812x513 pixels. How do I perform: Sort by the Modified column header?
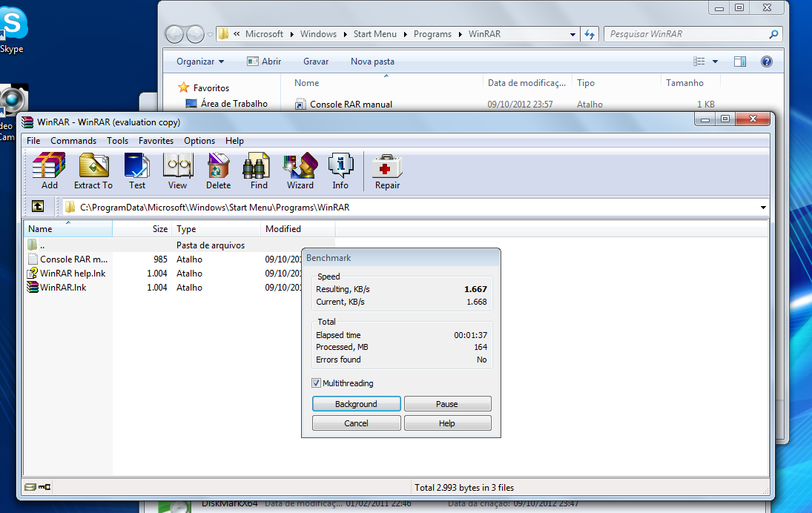[x=298, y=229]
